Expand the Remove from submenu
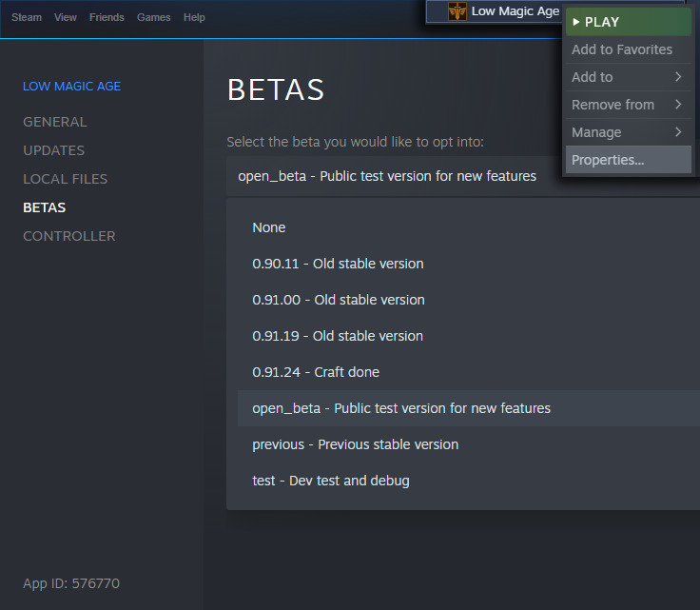 (x=628, y=105)
